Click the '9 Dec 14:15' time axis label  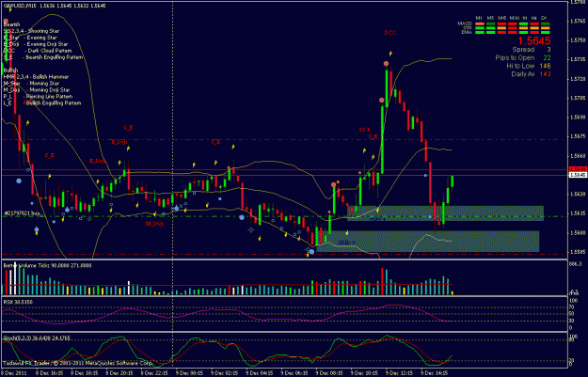coord(435,373)
